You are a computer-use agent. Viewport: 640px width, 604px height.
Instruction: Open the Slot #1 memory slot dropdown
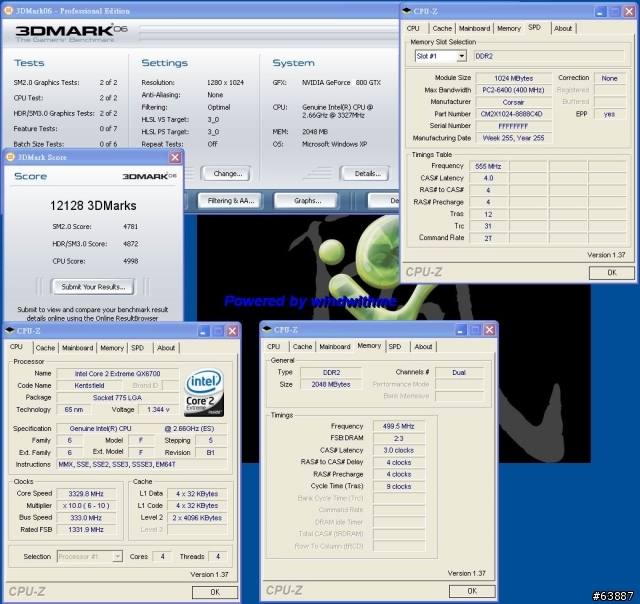(462, 56)
